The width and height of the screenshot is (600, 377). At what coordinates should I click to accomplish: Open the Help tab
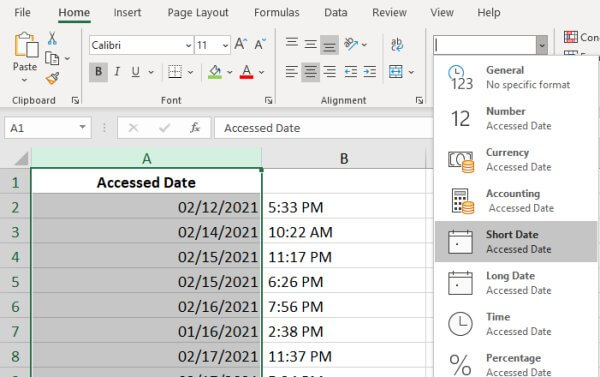pyautogui.click(x=489, y=13)
